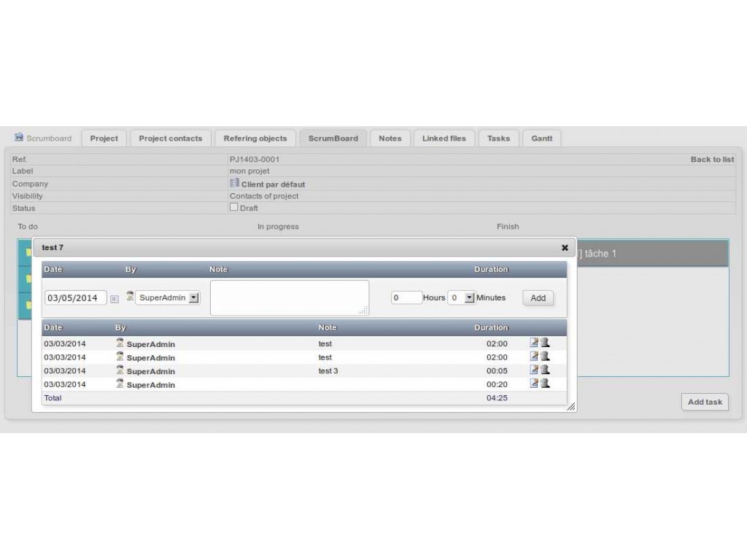Select the tâche 1 card in Finish column
Viewport: 747px width, 560px height.
tap(652, 253)
